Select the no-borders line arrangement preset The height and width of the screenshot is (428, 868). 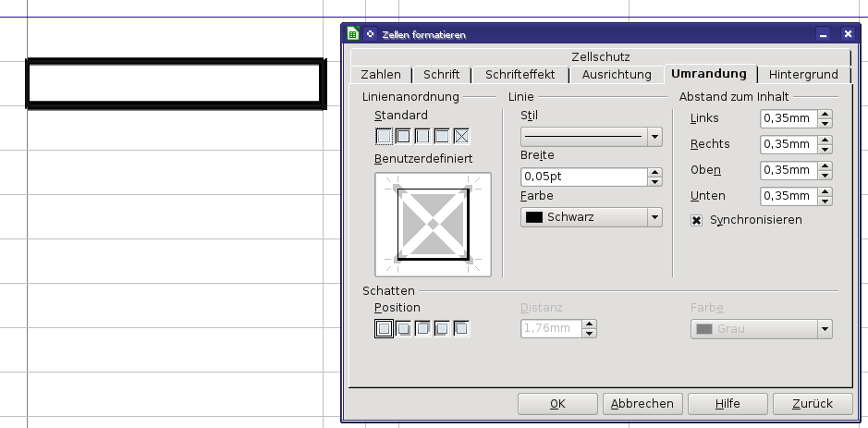[x=383, y=136]
